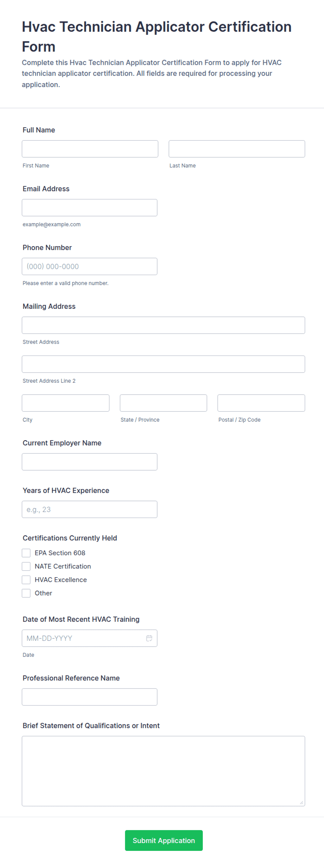Select the State / Province field
This screenshot has width=324, height=868.
click(163, 403)
